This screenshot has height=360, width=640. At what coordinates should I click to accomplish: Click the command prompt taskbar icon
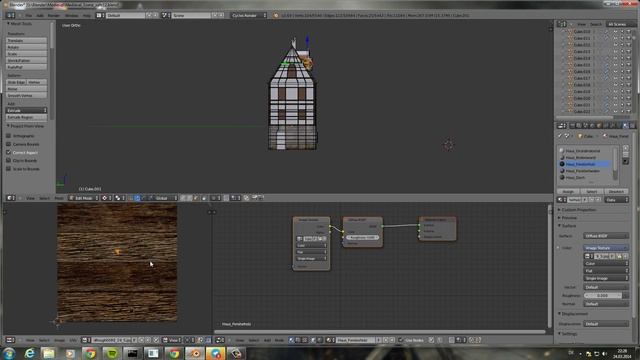point(132,353)
